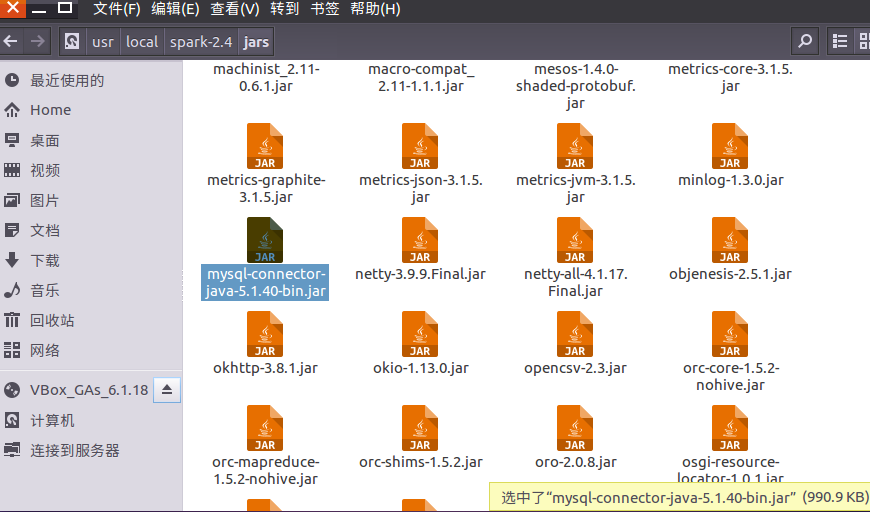Open the 转到 menu

click(285, 9)
